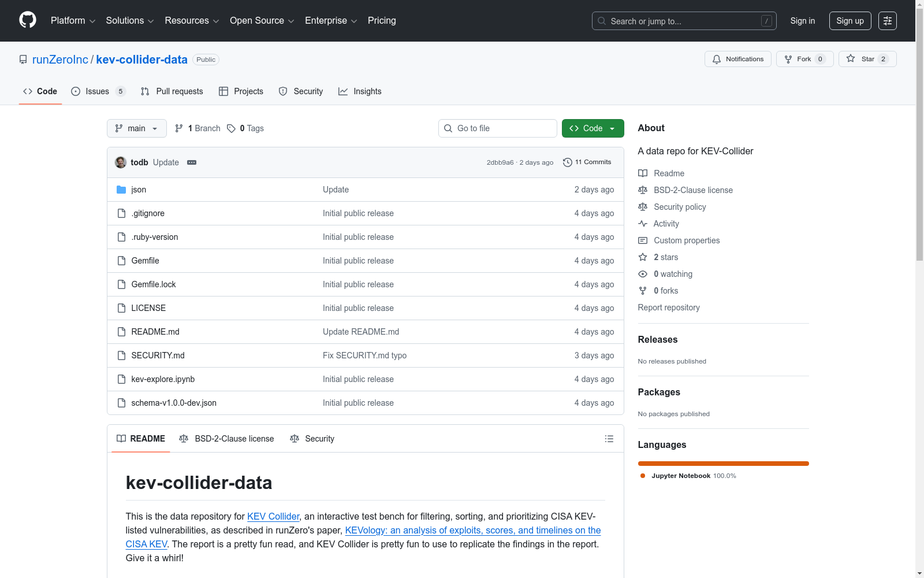
Task: Click the Sign in link
Action: [803, 21]
